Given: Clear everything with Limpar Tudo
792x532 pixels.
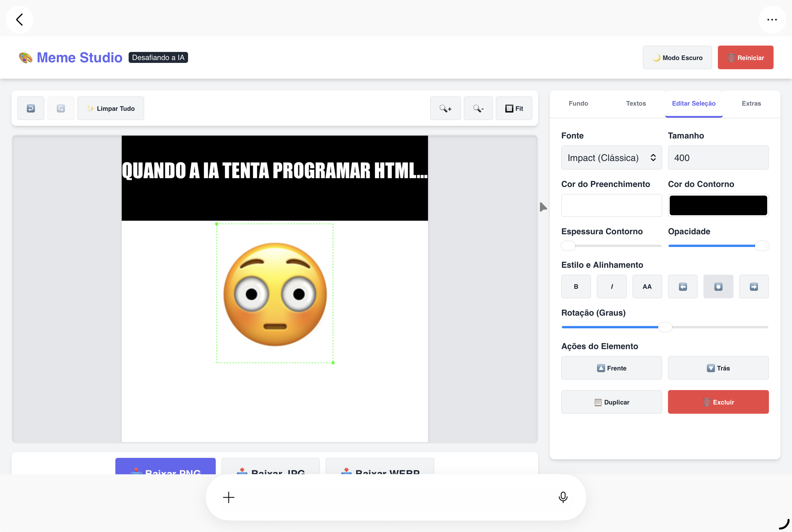Looking at the screenshot, I should pos(110,108).
